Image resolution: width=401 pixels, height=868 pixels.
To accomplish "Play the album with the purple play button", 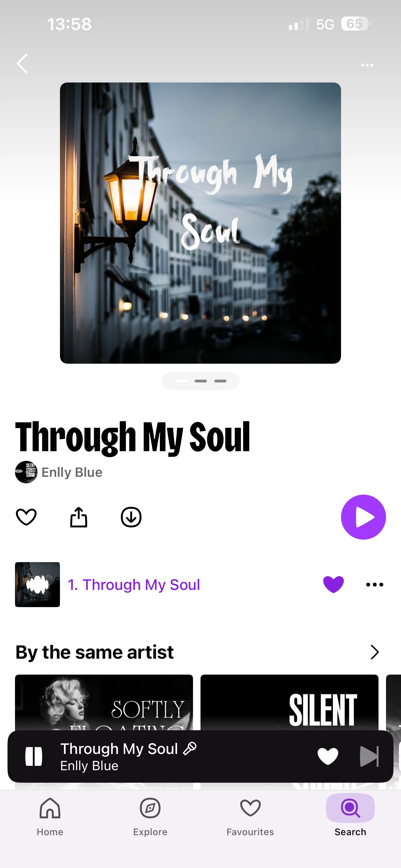I will click(363, 517).
